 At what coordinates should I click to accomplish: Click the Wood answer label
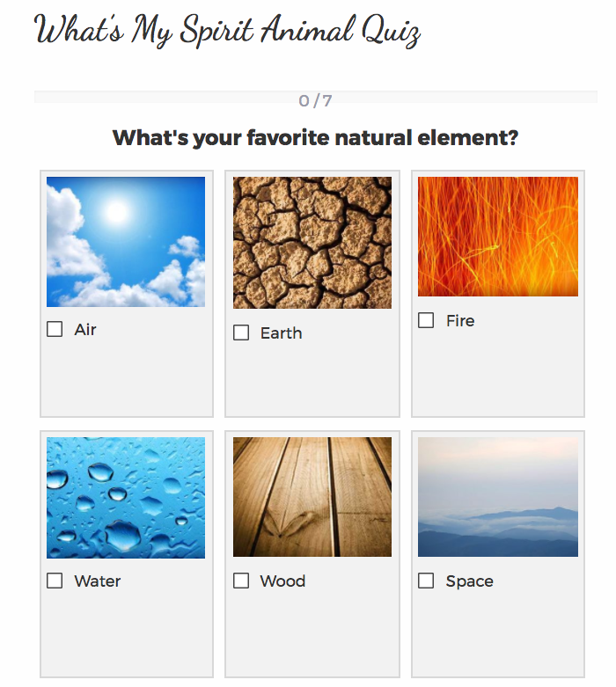(282, 581)
